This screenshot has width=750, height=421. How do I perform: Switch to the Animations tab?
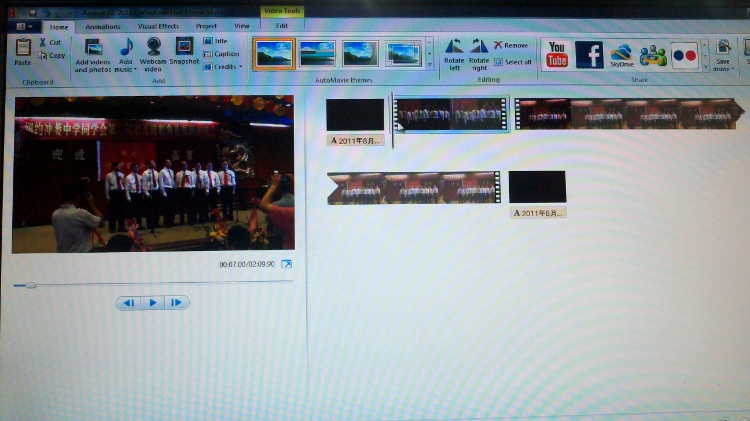103,26
